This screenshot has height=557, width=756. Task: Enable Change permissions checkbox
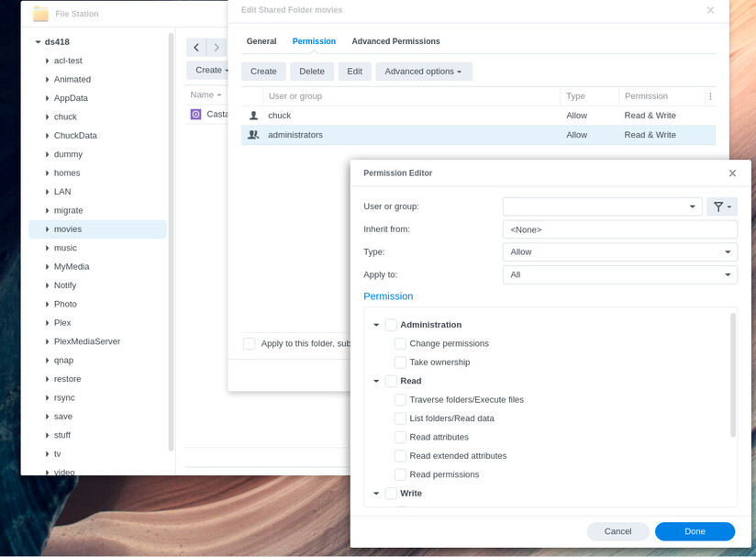(400, 343)
